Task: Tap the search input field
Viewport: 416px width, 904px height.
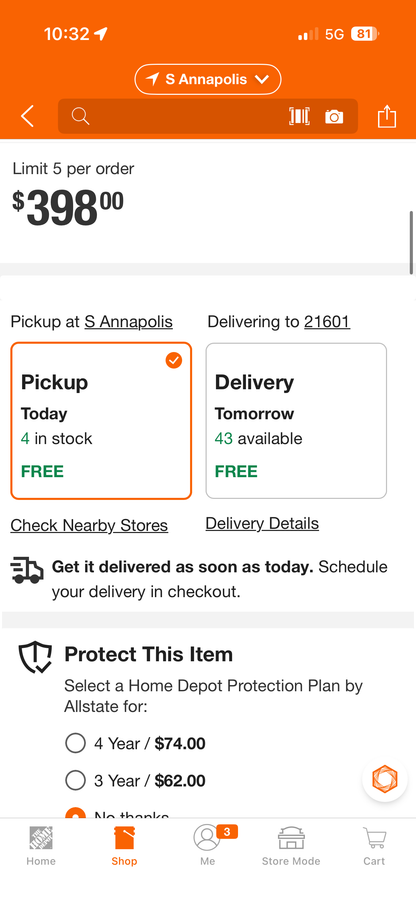Action: point(179,116)
